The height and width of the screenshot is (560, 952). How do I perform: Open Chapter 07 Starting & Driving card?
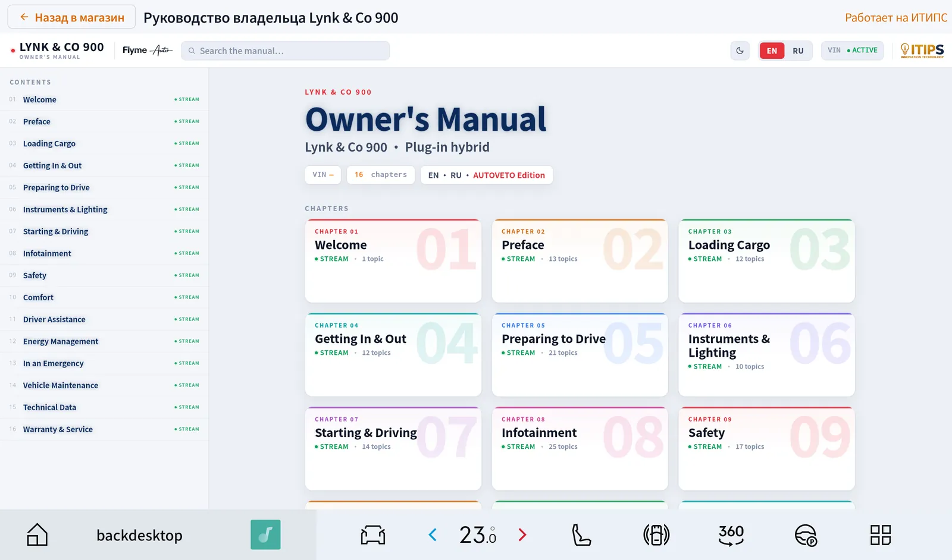tap(393, 449)
